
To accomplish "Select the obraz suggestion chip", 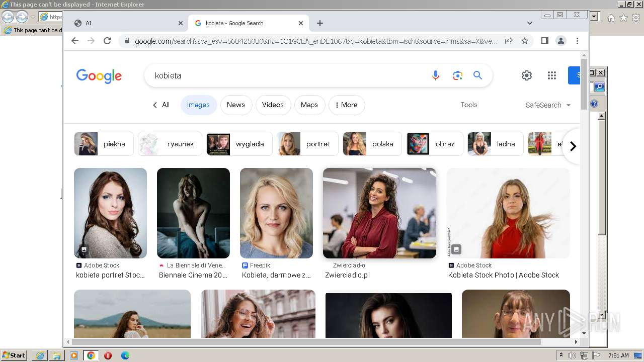I will click(435, 144).
